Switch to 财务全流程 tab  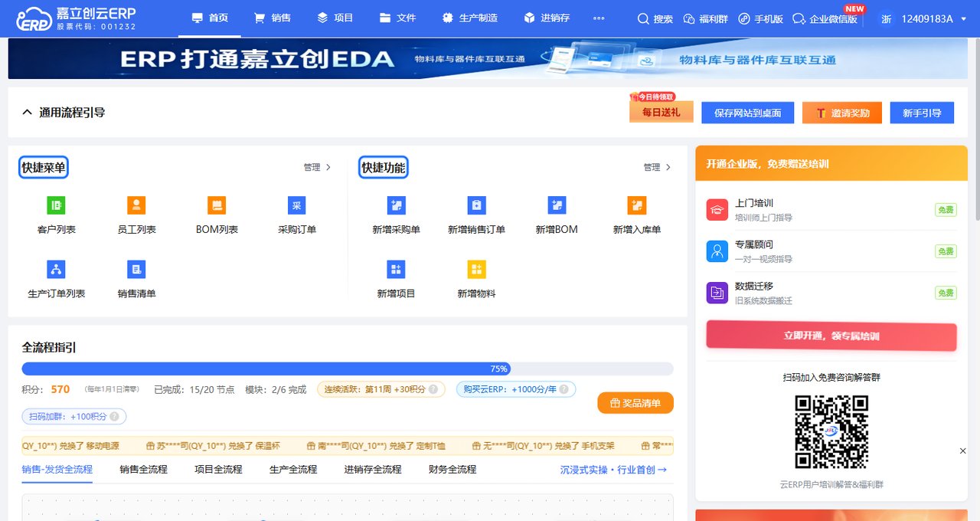452,470
